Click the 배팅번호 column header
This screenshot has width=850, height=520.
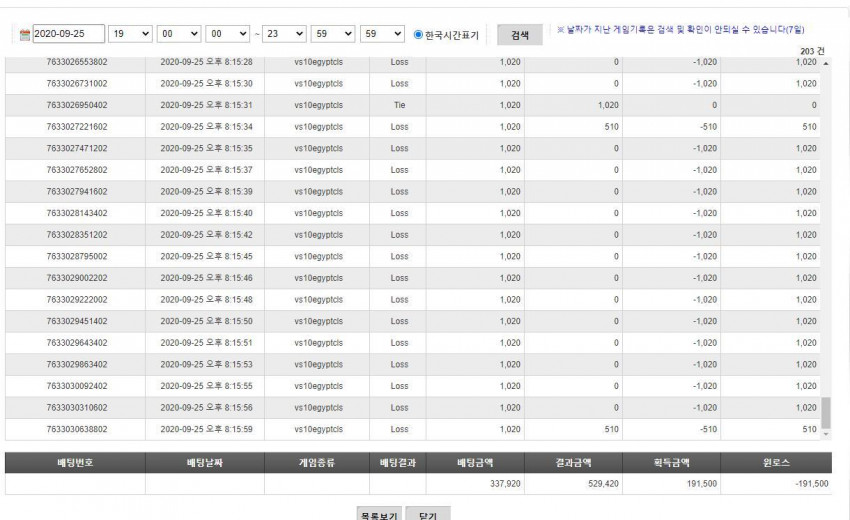click(75, 463)
